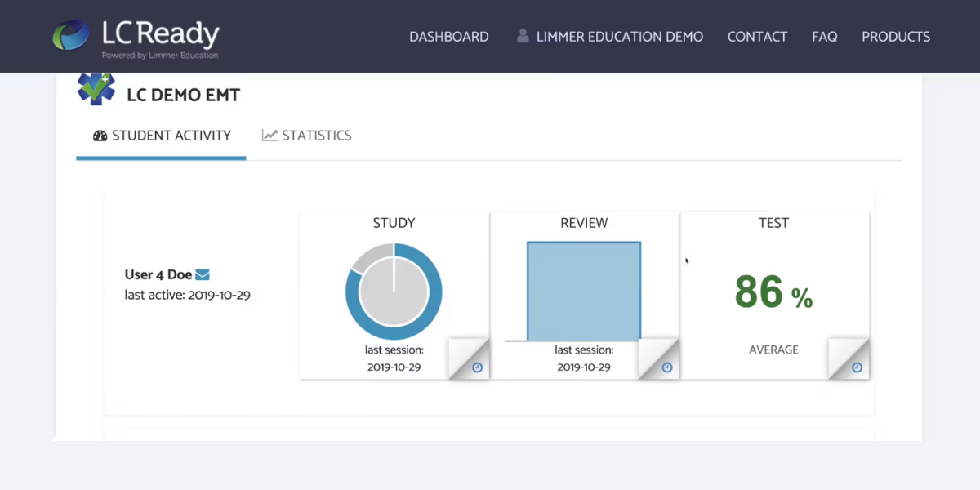This screenshot has height=490, width=980.
Task: Click the line-chart icon on the Statistics tab
Action: (x=269, y=135)
